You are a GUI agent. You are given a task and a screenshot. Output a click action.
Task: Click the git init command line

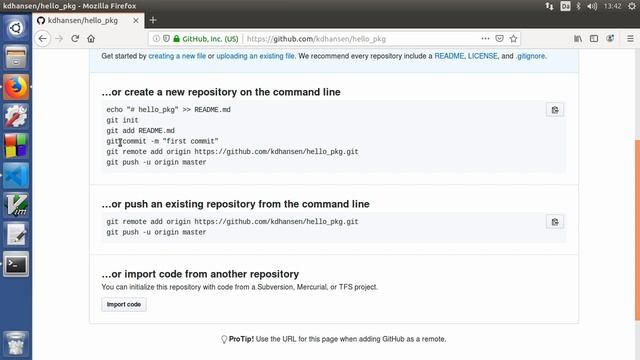click(122, 120)
